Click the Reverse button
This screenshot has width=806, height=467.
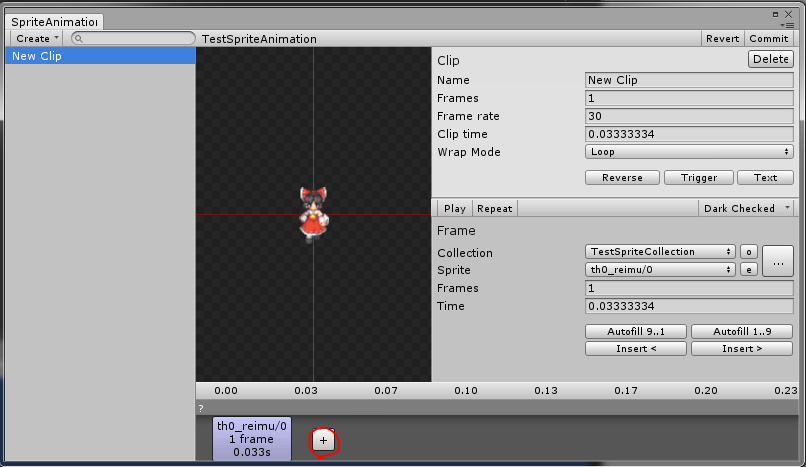[x=622, y=178]
